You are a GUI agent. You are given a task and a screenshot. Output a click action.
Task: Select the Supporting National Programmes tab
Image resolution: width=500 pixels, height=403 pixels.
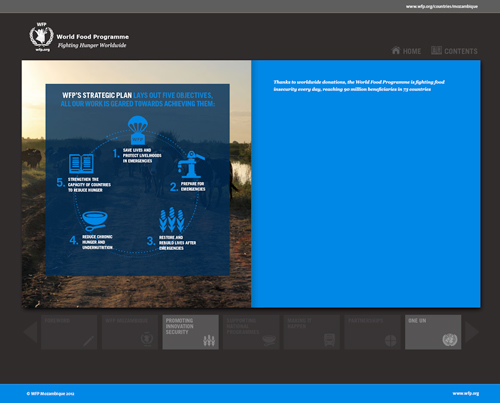[x=251, y=332]
